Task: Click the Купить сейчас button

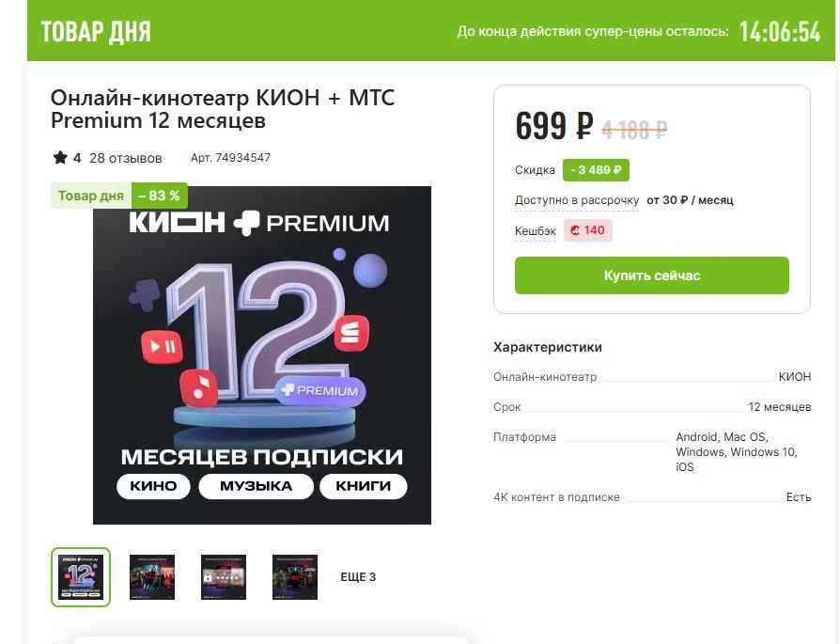Action: coord(652,275)
